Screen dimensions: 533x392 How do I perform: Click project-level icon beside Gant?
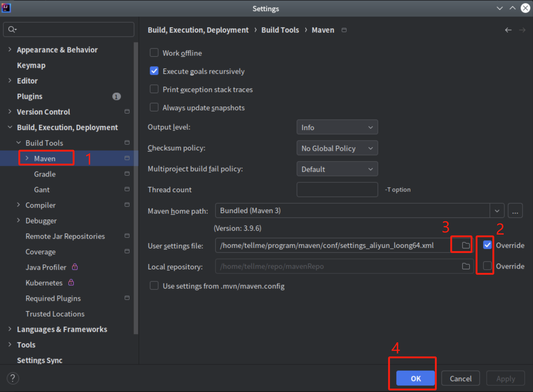(x=127, y=189)
